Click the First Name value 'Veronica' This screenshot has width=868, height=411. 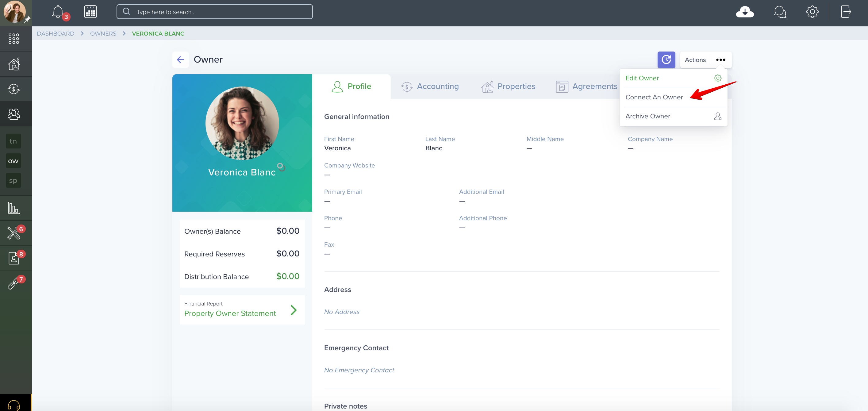[337, 148]
